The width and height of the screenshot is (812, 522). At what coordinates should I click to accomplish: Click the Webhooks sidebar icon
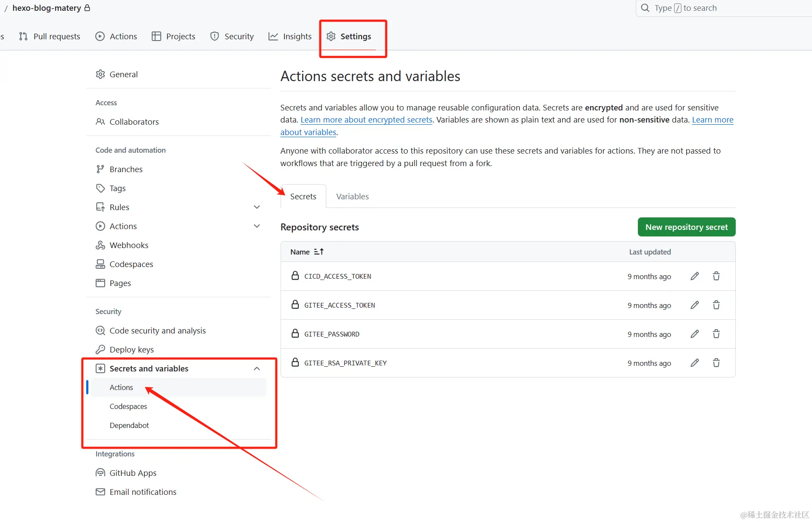(x=100, y=245)
